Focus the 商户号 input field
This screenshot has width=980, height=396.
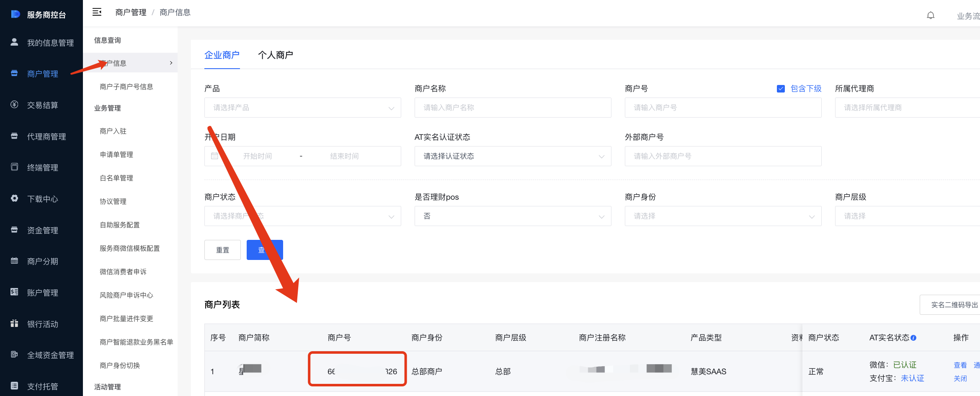click(x=723, y=108)
